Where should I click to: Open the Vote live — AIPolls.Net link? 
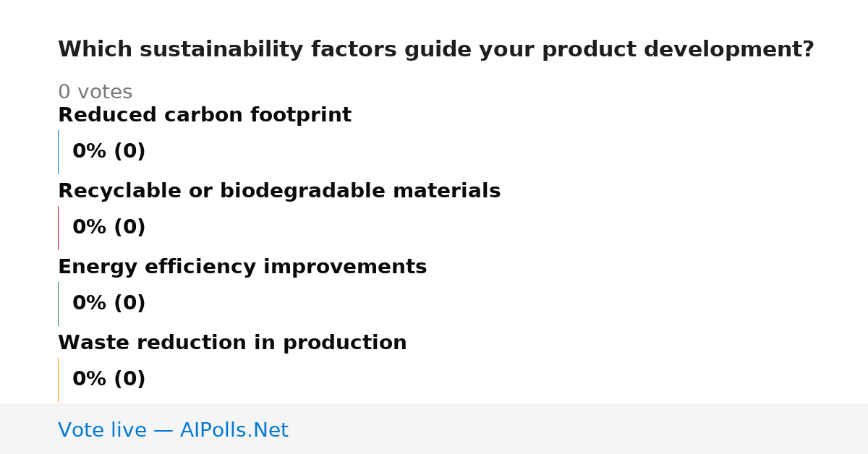173,431
